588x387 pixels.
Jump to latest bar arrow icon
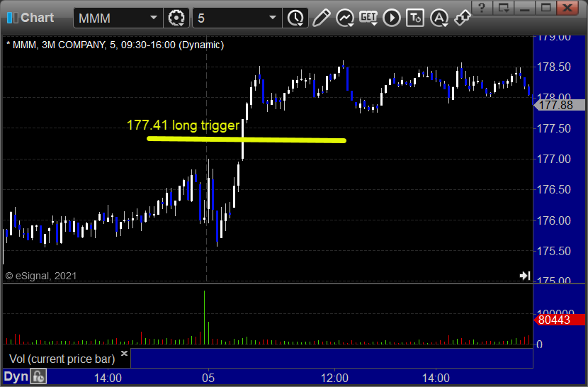point(525,276)
